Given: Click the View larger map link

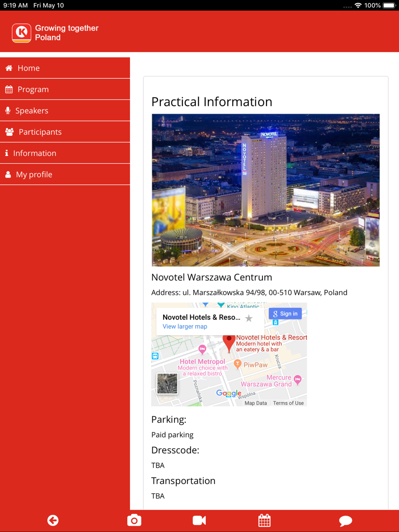Looking at the screenshot, I should pyautogui.click(x=185, y=327).
